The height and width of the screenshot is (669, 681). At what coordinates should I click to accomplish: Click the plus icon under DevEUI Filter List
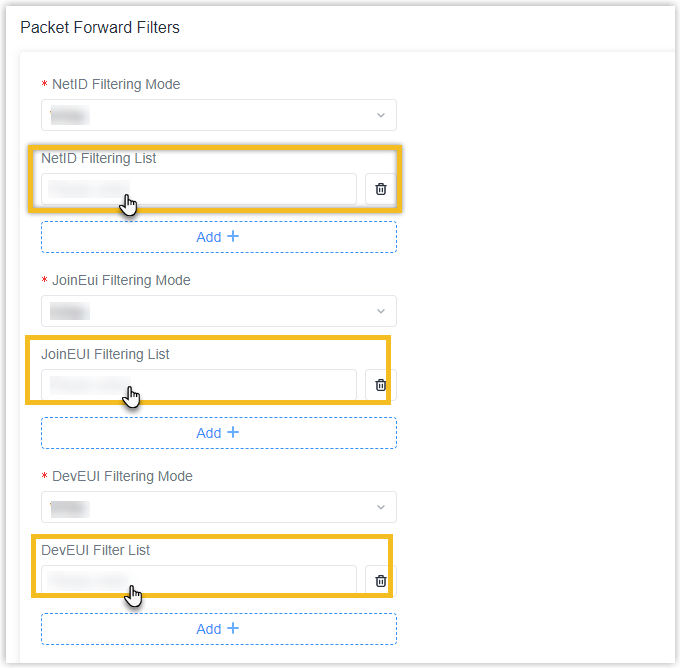[233, 629]
